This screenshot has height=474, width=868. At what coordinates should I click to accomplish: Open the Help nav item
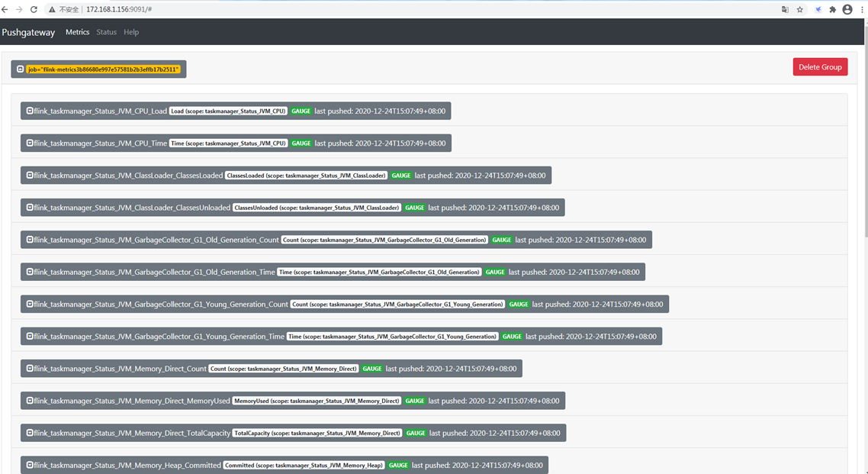[x=131, y=32]
